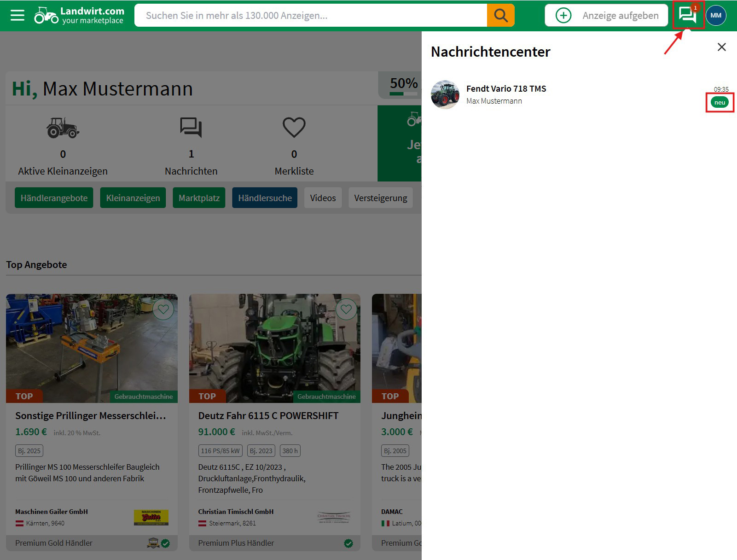Click the Austrian flag icon on Maschinen Gailer card
The width and height of the screenshot is (737, 560).
click(19, 523)
